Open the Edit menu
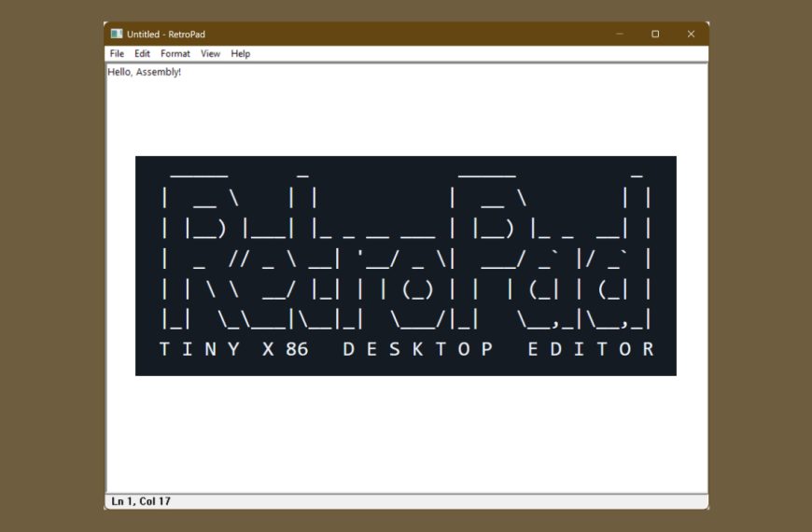The height and width of the screenshot is (532, 812). (x=142, y=53)
